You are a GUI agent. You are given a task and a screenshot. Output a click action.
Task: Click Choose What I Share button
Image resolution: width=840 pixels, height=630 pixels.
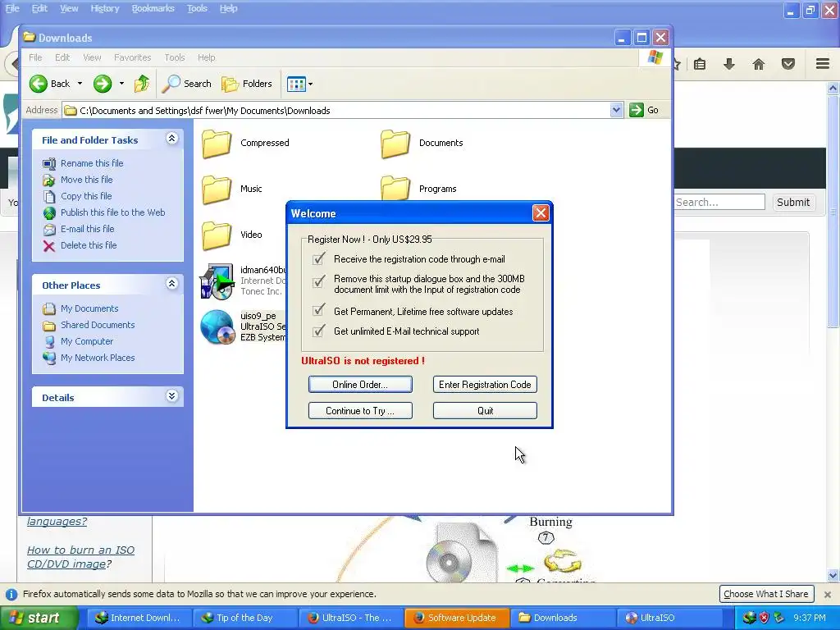pyautogui.click(x=766, y=594)
